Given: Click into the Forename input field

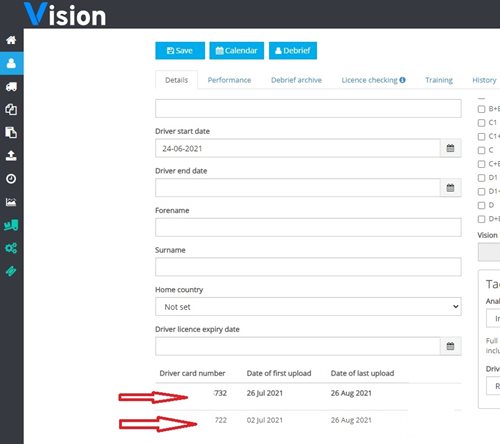Looking at the screenshot, I should click(x=308, y=227).
